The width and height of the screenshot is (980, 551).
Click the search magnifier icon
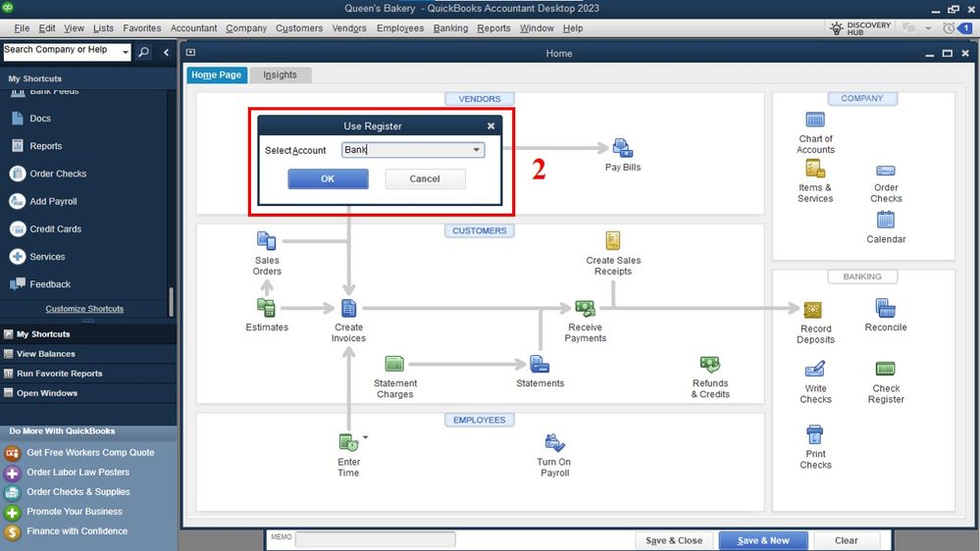(x=144, y=52)
